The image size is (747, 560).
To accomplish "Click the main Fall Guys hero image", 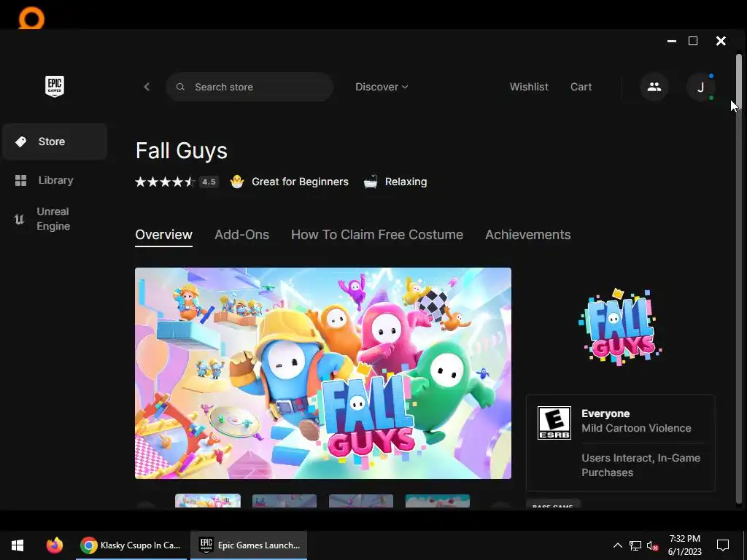I will pos(323,373).
